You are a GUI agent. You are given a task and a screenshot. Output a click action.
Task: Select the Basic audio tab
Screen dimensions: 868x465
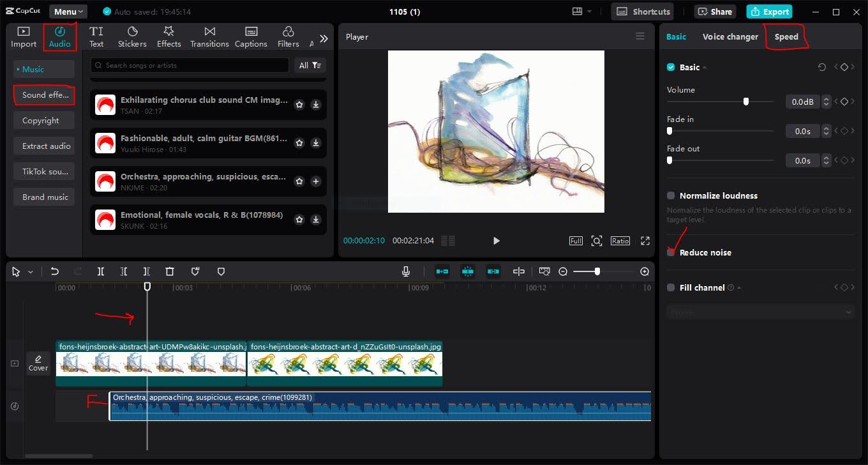676,36
